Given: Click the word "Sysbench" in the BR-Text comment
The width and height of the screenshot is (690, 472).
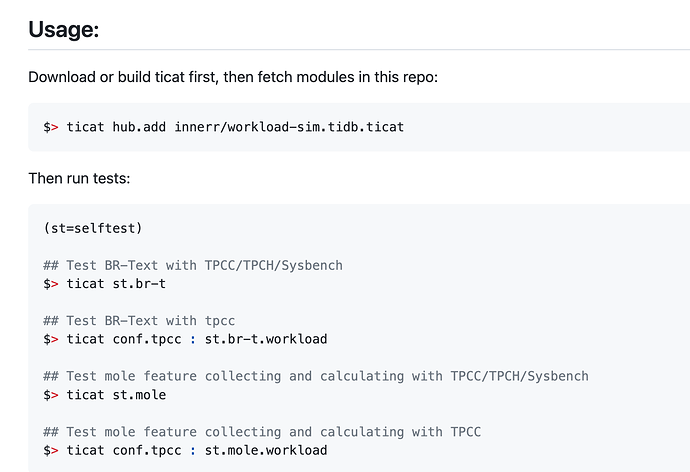Looking at the screenshot, I should 312,265.
